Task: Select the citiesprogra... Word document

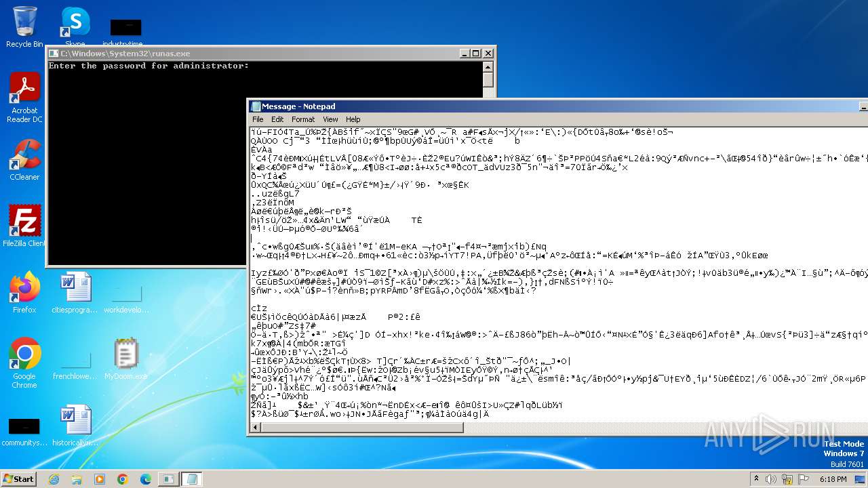Action: 75,292
